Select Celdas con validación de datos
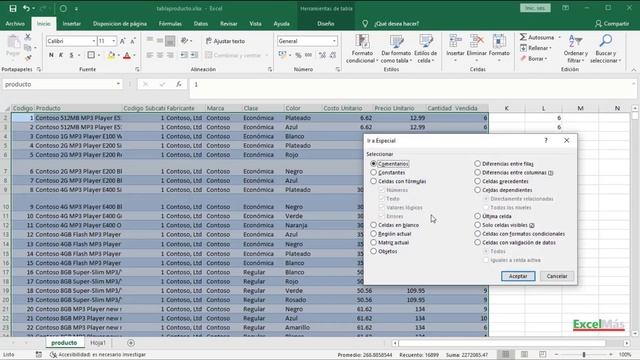 477,242
